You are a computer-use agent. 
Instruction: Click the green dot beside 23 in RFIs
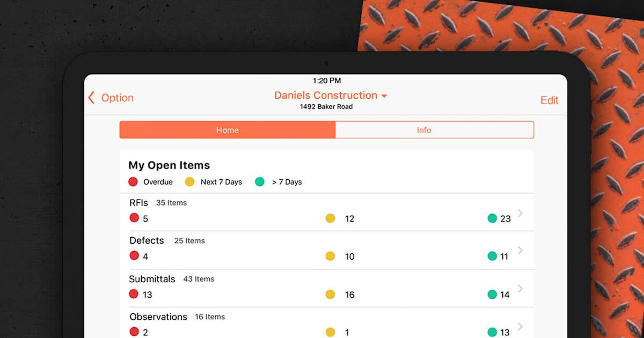click(492, 218)
